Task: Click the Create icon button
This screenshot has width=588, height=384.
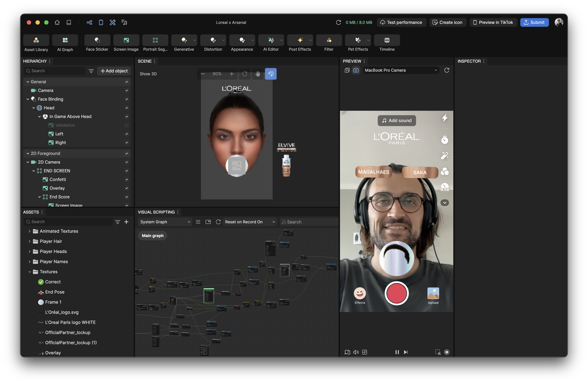Action: click(x=448, y=22)
